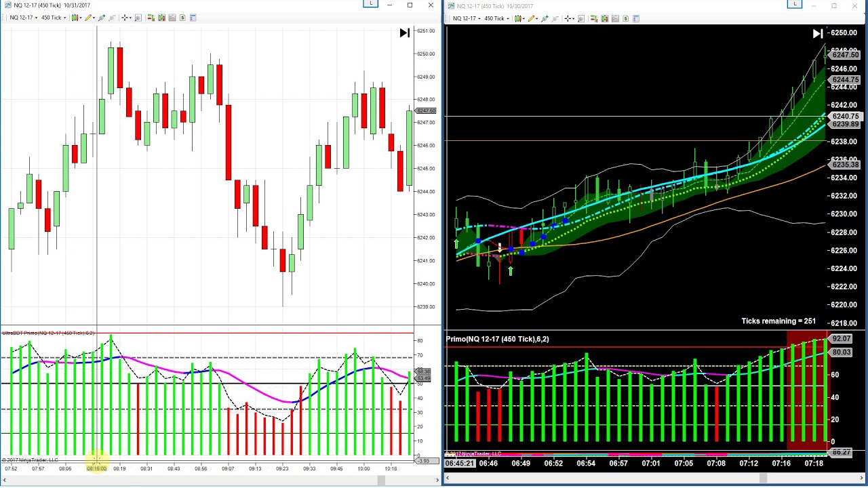Screen dimensions: 868x488
Task: Click the 'Ticks remaining = 251' text
Action: tap(778, 321)
